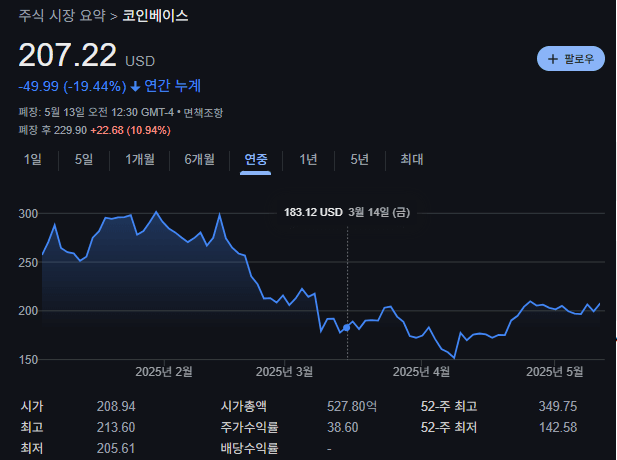The width and height of the screenshot is (617, 460).
Task: Show the 1개월 chart view
Action: [140, 159]
